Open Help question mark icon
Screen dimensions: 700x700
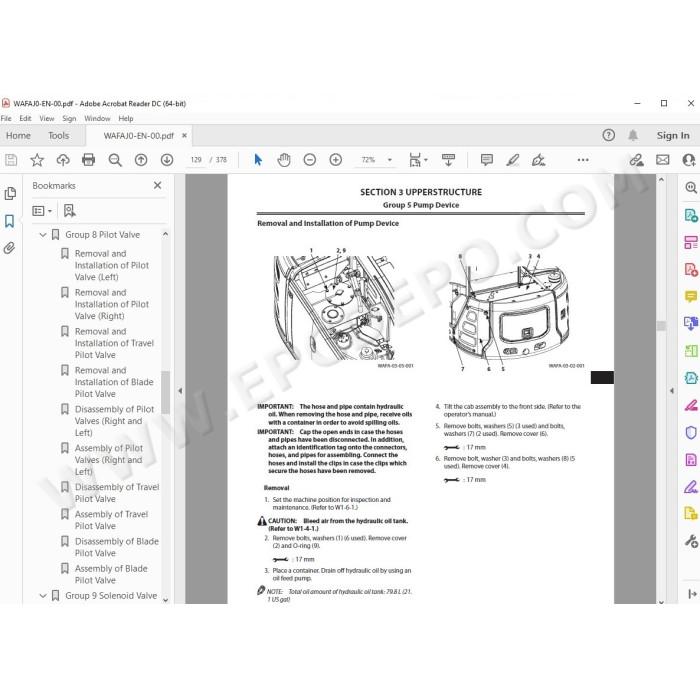[608, 135]
